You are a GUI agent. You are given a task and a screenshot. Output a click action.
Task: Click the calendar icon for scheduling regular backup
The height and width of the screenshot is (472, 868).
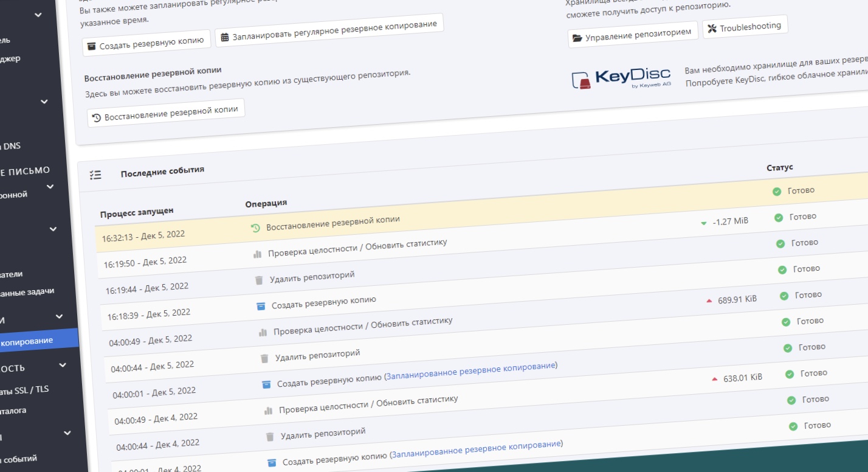[225, 37]
